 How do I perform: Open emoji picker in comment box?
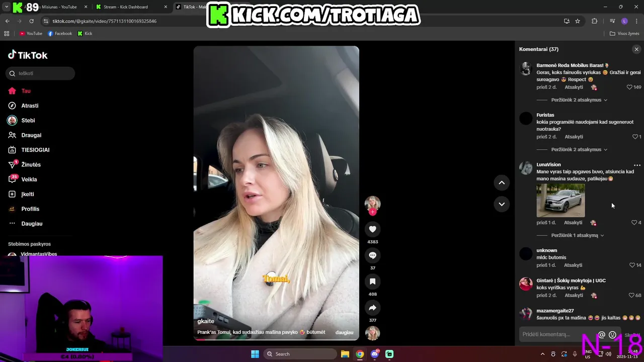coord(612,335)
